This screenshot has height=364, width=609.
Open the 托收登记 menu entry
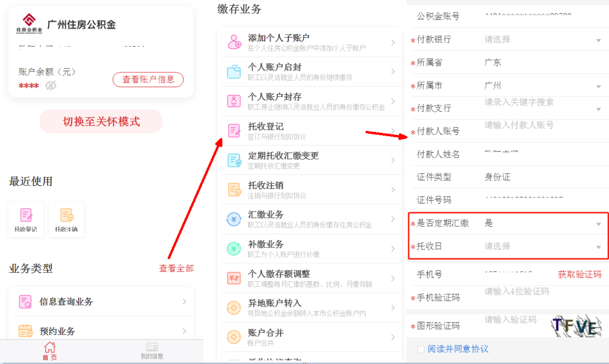tap(312, 131)
